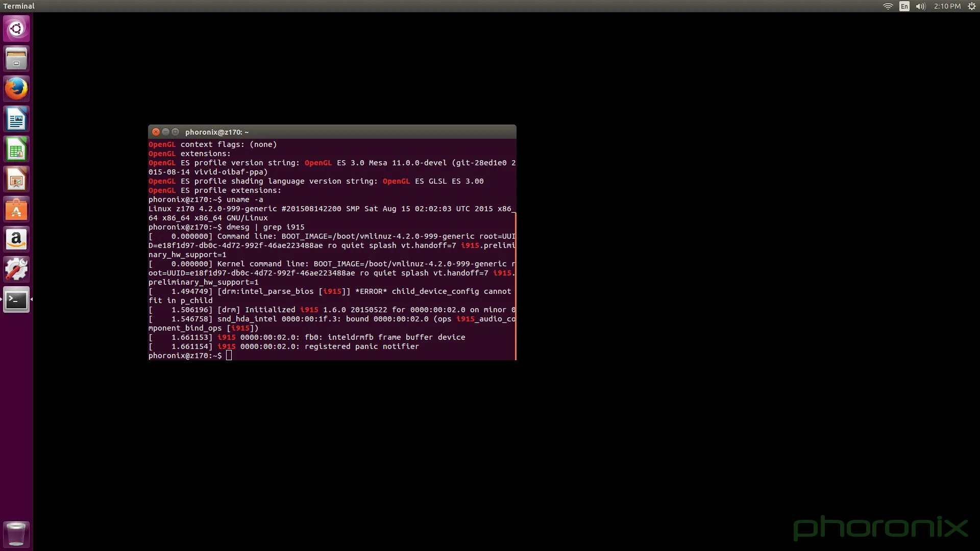Viewport: 980px width, 551px height.
Task: Click the 'dmesg | grep i915' command line
Action: tap(227, 227)
